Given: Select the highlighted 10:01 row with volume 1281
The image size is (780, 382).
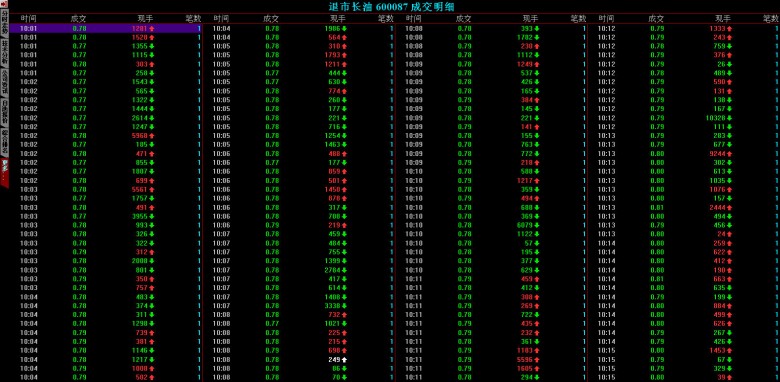Looking at the screenshot, I should [105, 28].
